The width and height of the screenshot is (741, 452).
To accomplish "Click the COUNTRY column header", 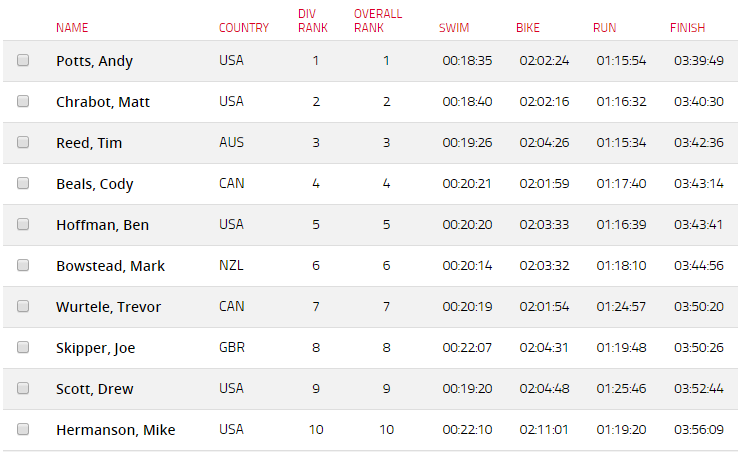I will pos(244,28).
